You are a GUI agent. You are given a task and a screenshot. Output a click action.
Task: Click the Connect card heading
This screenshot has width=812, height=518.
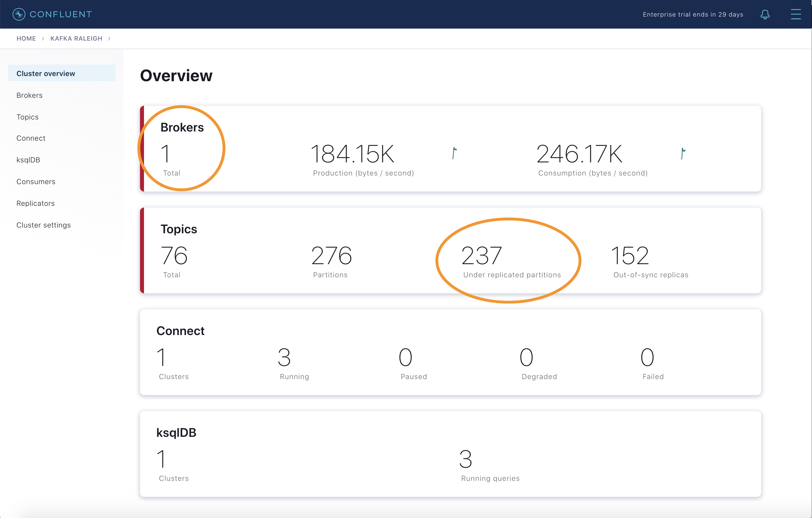[180, 331]
